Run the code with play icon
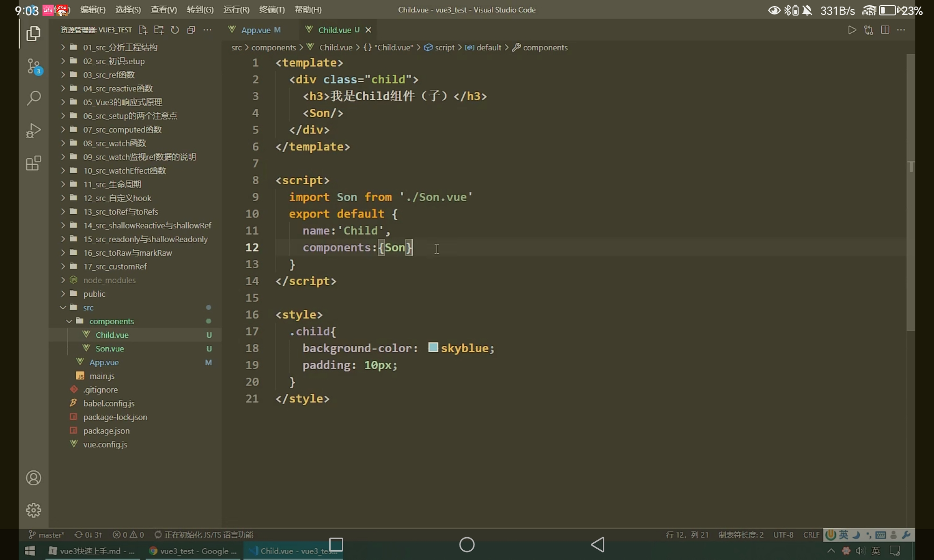Viewport: 934px width, 560px height. coord(852,30)
